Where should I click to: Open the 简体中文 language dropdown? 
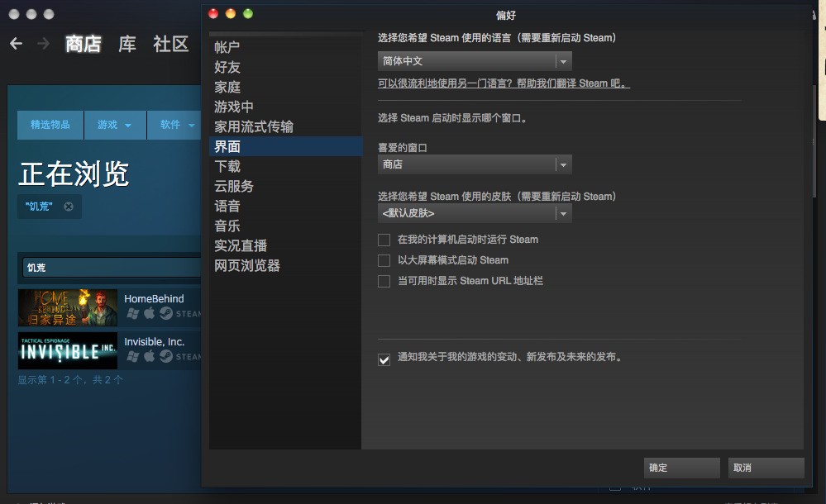(475, 61)
